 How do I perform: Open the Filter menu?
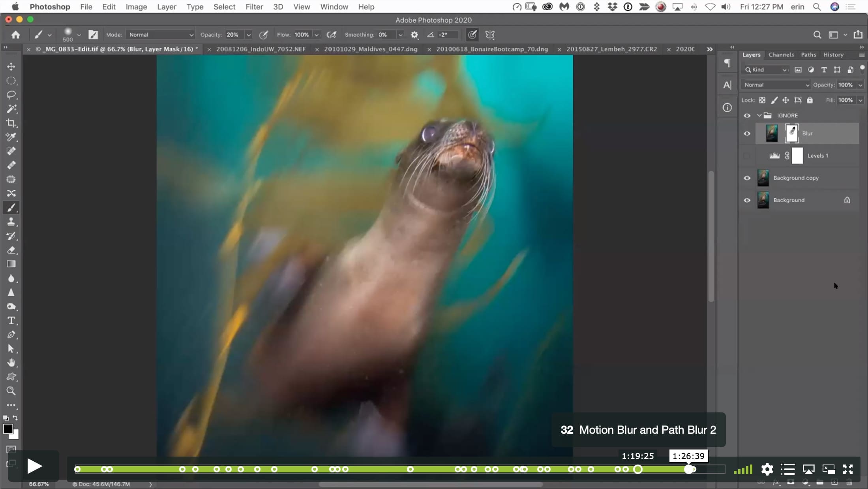[254, 7]
